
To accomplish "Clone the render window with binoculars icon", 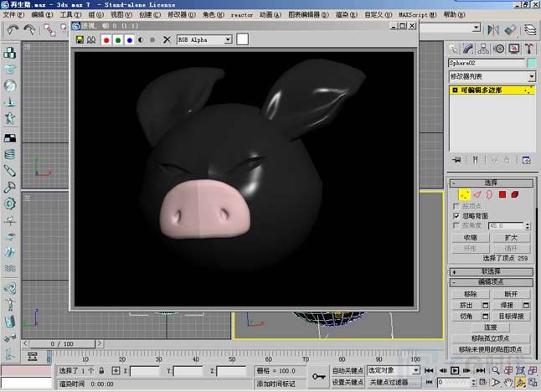I will (91, 39).
